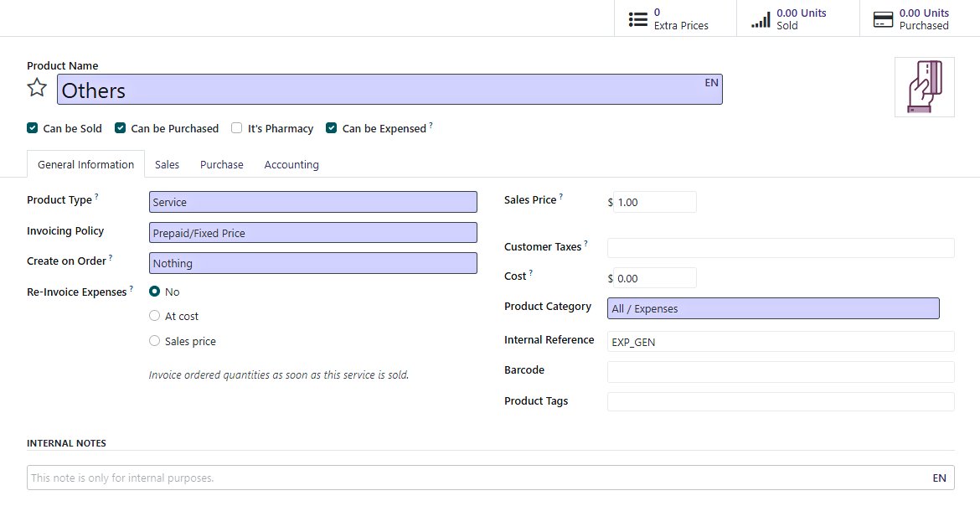Open Units Sold bar chart icon

(761, 19)
